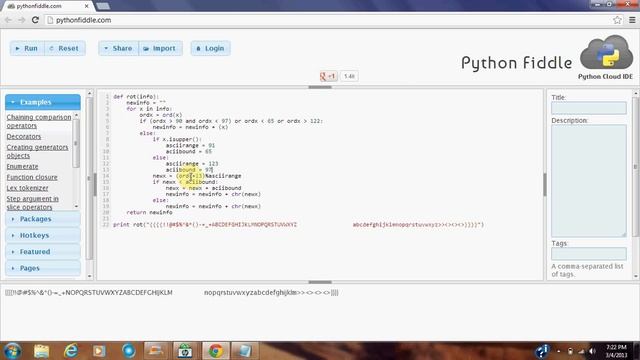Expand the Hotkeys section
The width and height of the screenshot is (640, 360).
coord(43,235)
